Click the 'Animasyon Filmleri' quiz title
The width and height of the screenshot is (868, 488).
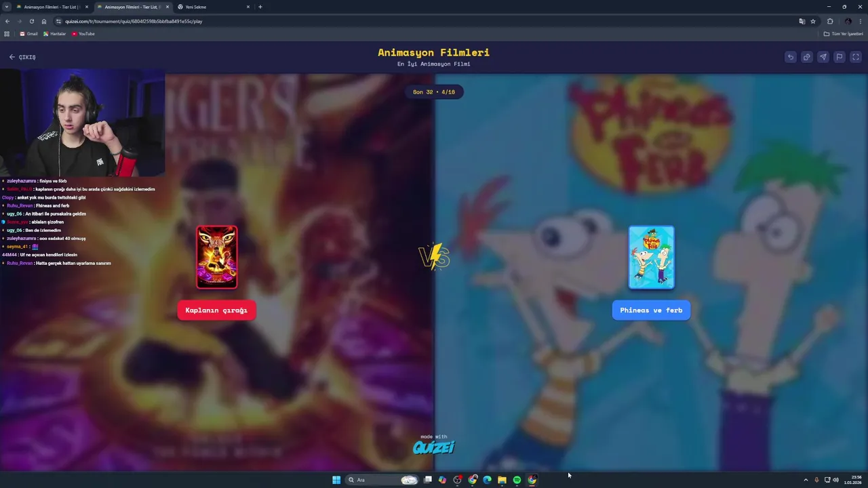coord(433,52)
